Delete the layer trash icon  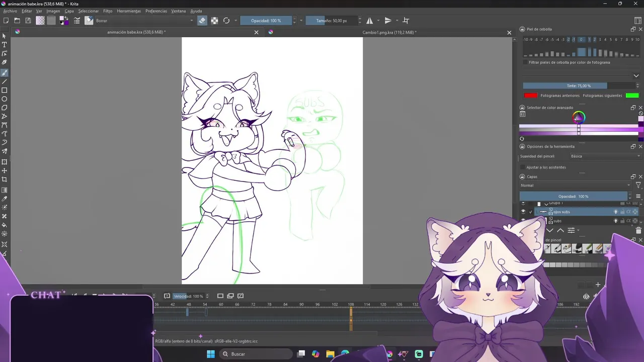638,230
